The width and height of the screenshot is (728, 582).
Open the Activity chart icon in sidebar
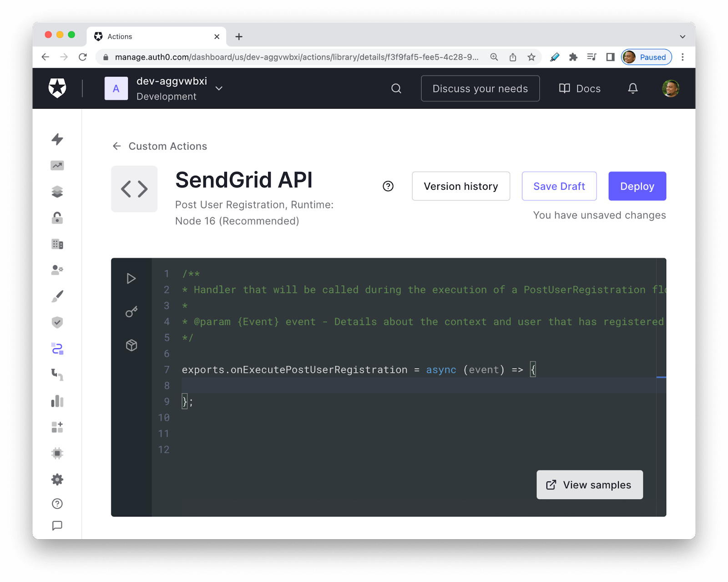[x=57, y=166]
